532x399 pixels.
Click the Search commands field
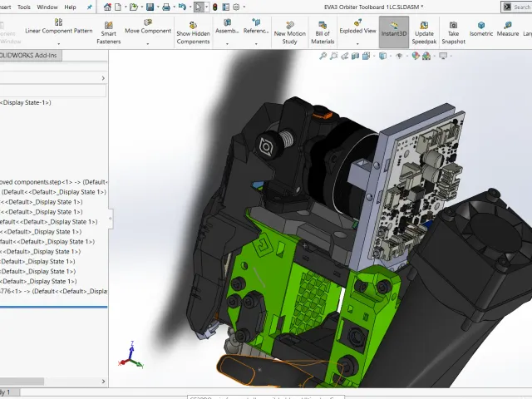[522, 7]
